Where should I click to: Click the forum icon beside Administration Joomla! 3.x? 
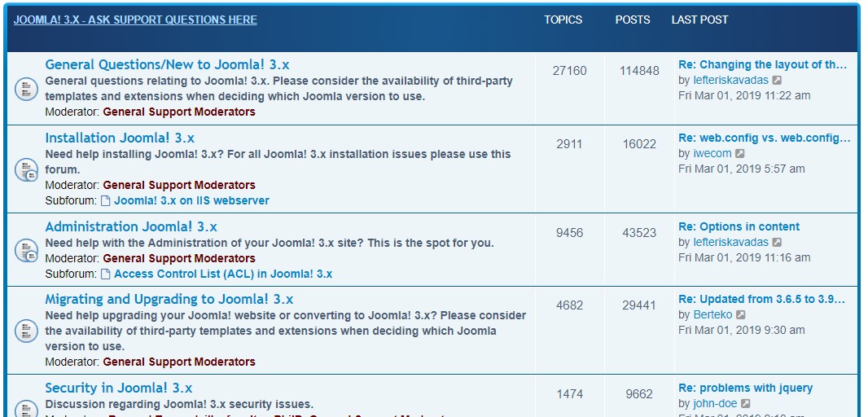[26, 250]
